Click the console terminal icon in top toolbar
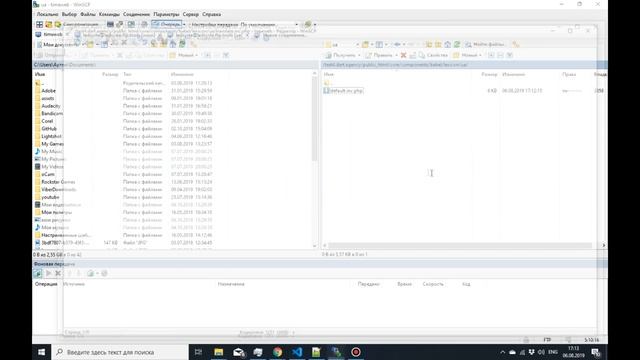640x360 pixels. 110,24
